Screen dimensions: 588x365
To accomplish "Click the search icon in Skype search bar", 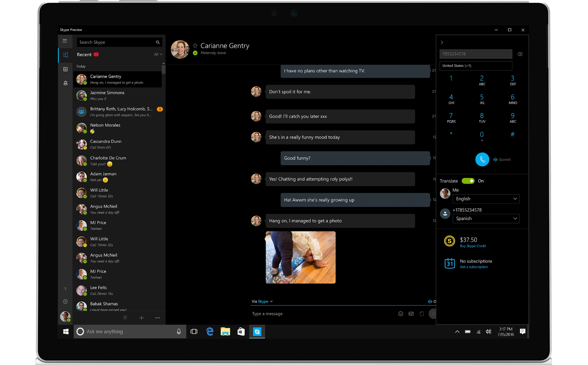I will click(158, 42).
